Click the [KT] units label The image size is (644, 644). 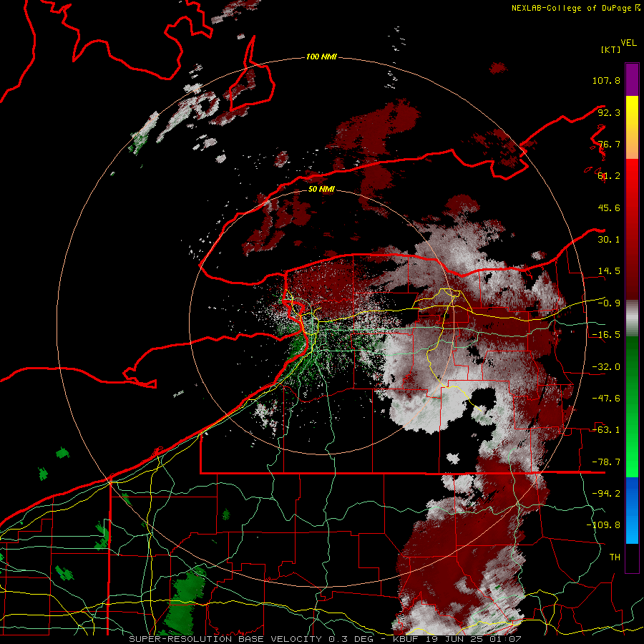[x=611, y=49]
